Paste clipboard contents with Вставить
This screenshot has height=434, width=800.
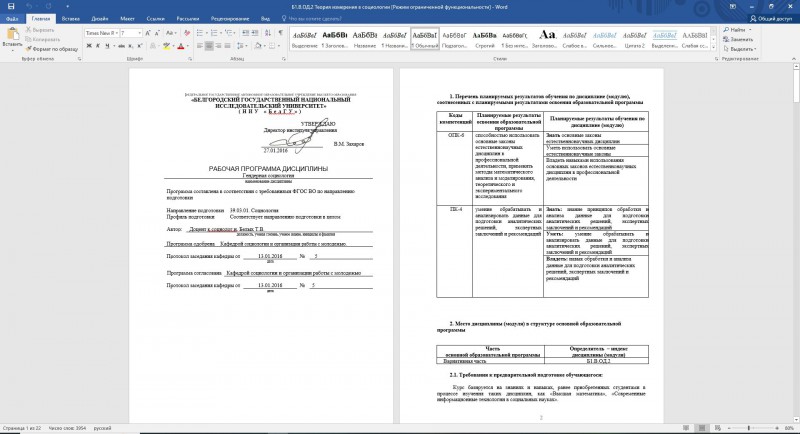tap(12, 39)
